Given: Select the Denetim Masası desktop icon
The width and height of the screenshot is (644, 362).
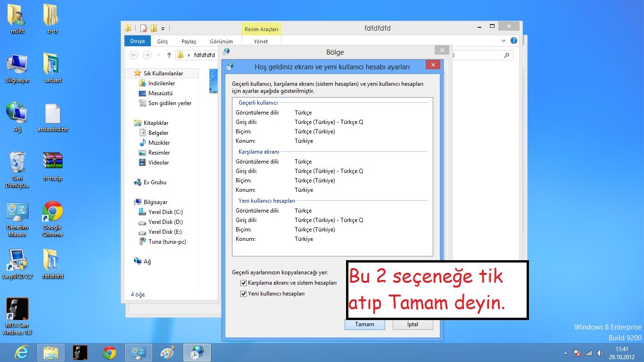Looking at the screenshot, I should (17, 219).
